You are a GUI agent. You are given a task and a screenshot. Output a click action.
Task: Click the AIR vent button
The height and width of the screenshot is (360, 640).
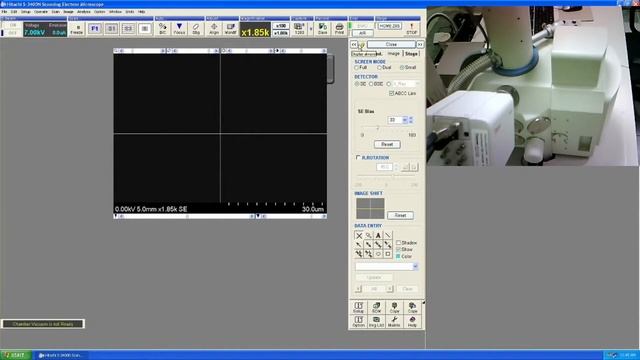coord(362,33)
